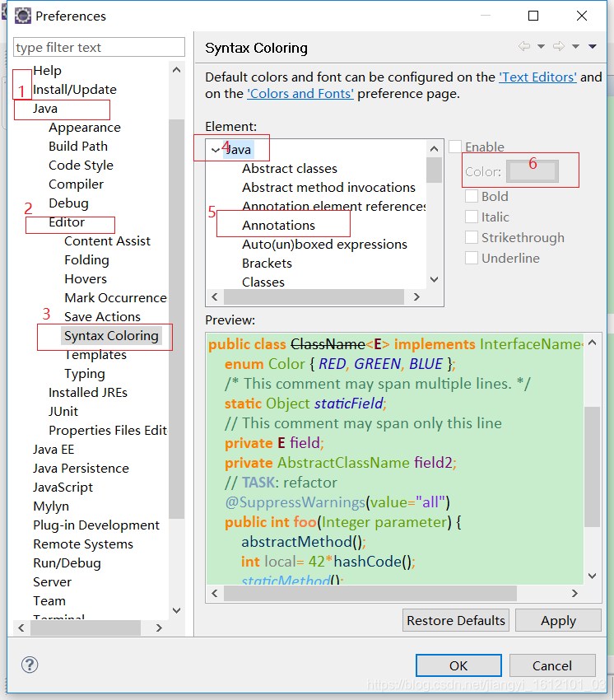Open the 'Colors and Fonts' link
This screenshot has height=700, width=614.
point(300,94)
